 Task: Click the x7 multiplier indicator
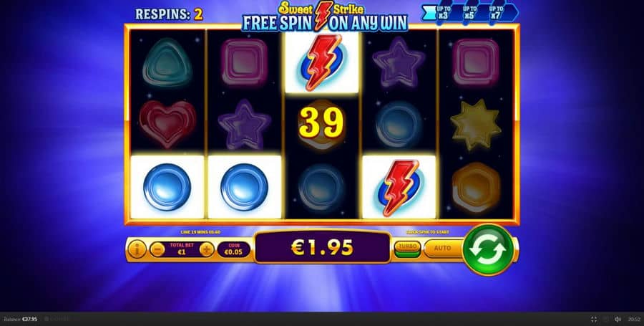[497, 13]
